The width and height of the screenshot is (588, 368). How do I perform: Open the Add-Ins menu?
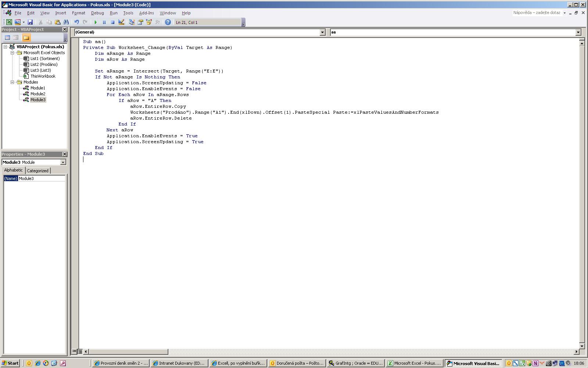[x=146, y=13]
